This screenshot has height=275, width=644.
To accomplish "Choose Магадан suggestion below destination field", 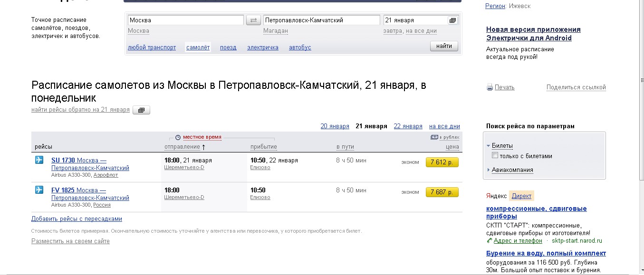I will pyautogui.click(x=276, y=31).
